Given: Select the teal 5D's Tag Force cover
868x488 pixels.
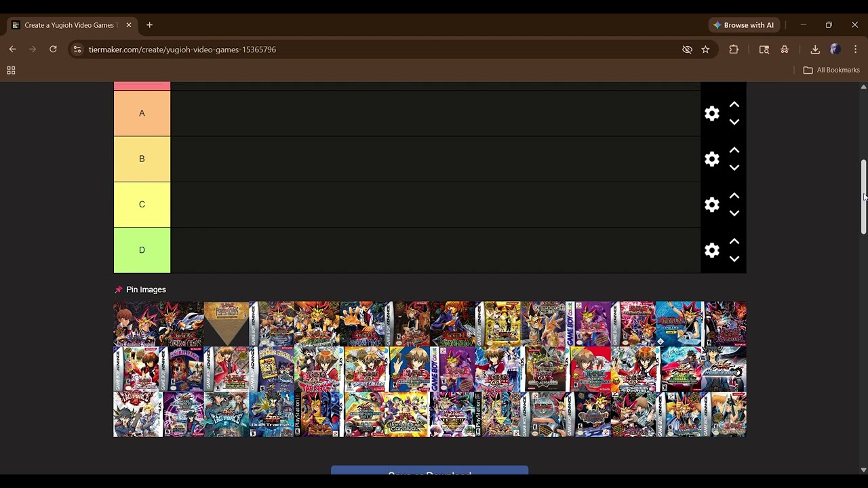Looking at the screenshot, I should 226,414.
